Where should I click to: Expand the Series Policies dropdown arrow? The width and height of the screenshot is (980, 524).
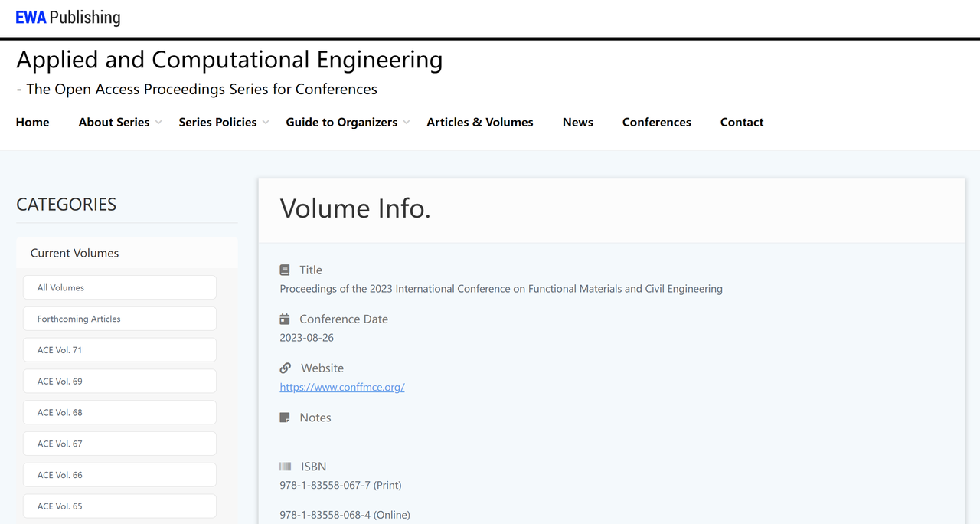[x=266, y=123]
